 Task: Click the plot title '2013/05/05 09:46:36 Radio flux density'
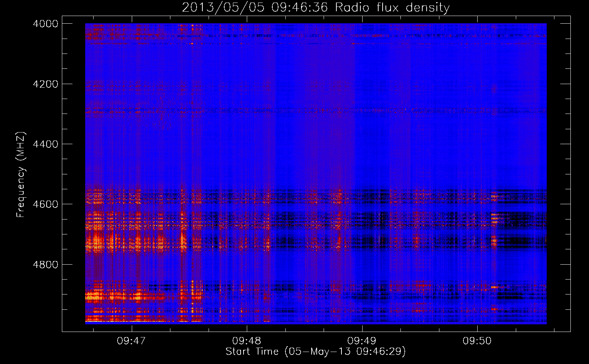[316, 7]
